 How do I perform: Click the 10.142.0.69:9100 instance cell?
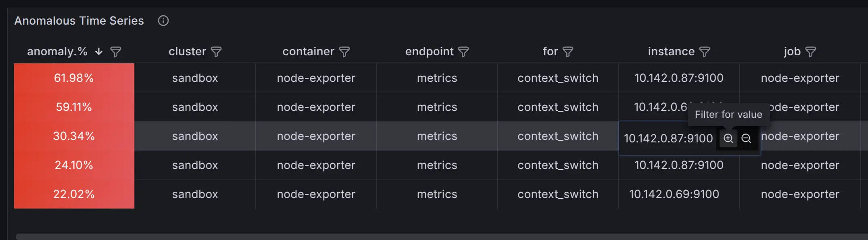click(x=674, y=194)
